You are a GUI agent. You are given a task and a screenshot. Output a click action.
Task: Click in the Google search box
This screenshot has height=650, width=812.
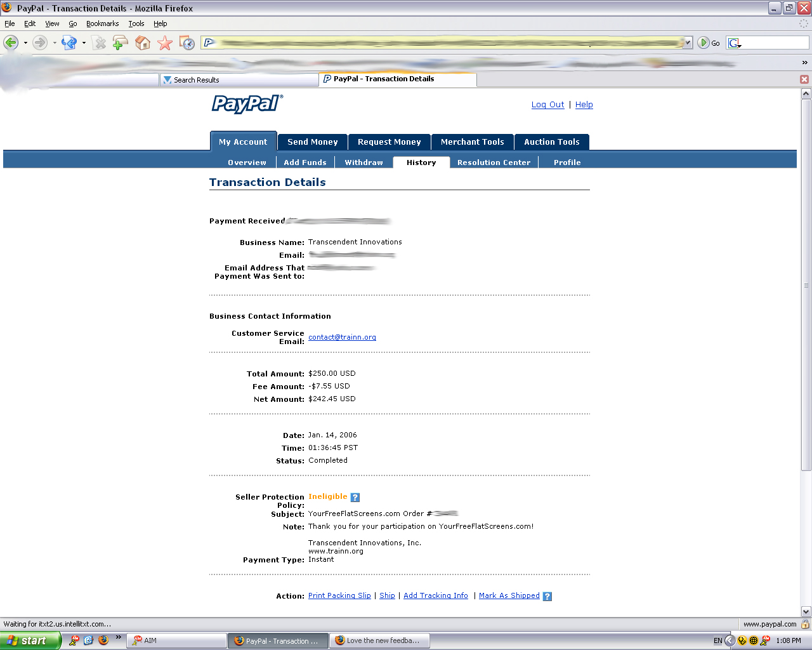tap(775, 43)
